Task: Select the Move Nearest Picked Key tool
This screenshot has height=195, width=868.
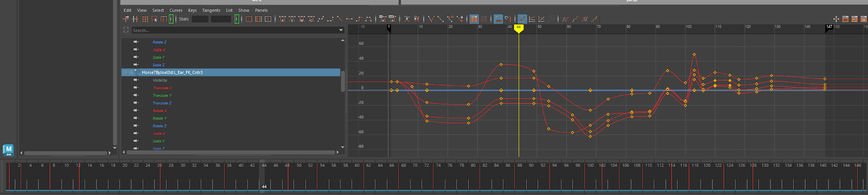Action: click(x=125, y=19)
